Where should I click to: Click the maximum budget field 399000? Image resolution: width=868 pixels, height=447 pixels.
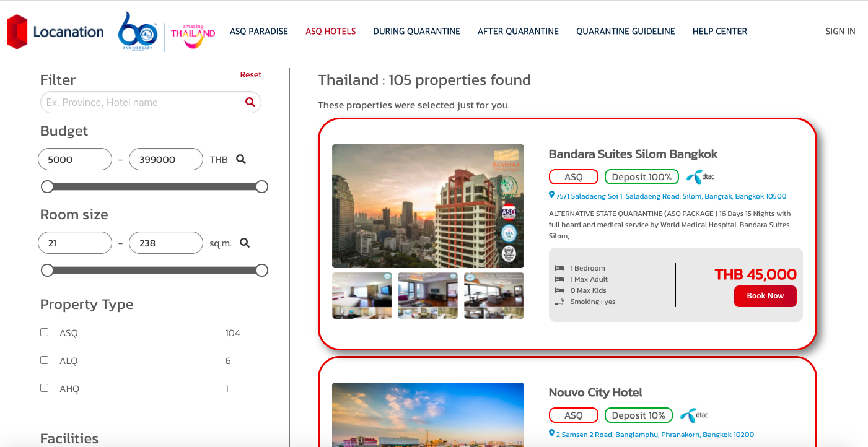tap(166, 159)
